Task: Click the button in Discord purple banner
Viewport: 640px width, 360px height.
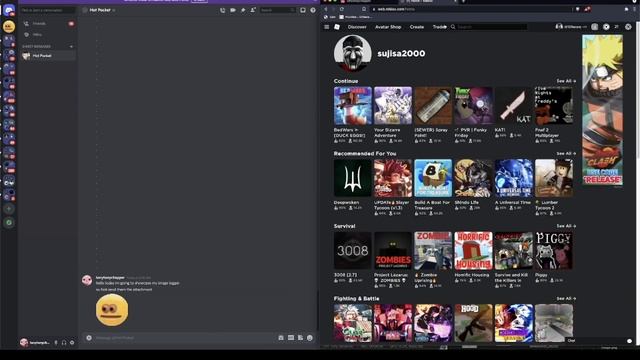Action: (200, 1)
